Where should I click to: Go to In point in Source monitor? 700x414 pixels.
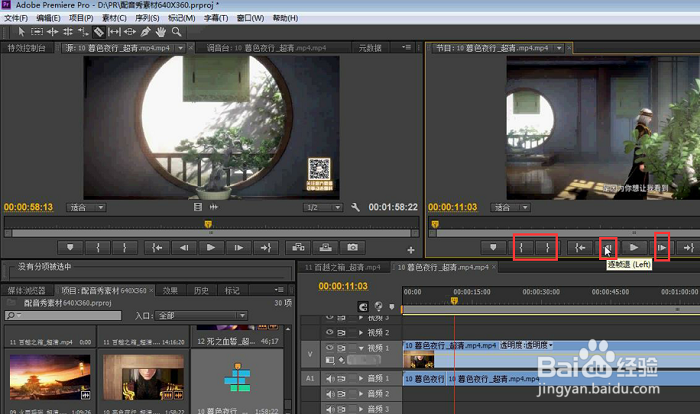pos(157,247)
